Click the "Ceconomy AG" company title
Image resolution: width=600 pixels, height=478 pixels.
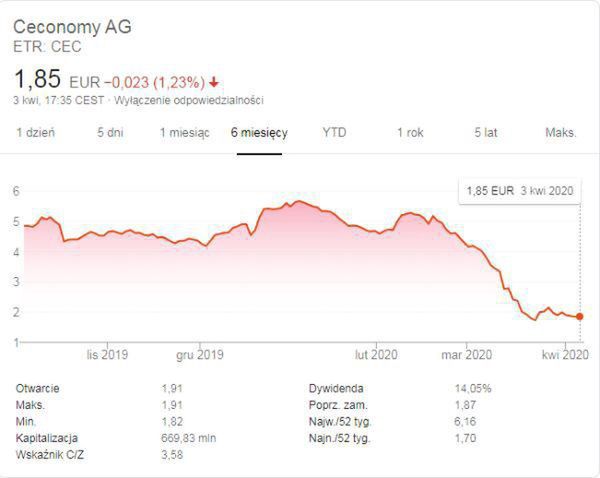click(72, 27)
